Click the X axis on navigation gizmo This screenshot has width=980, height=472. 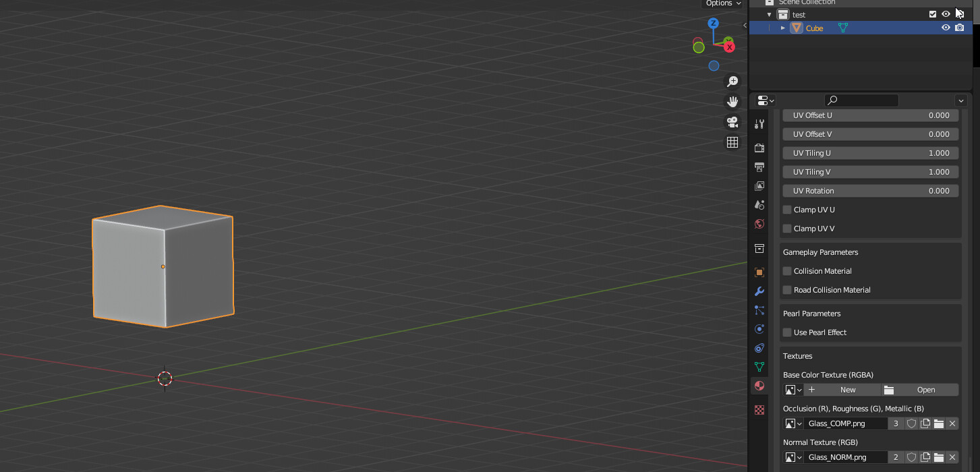tap(729, 47)
